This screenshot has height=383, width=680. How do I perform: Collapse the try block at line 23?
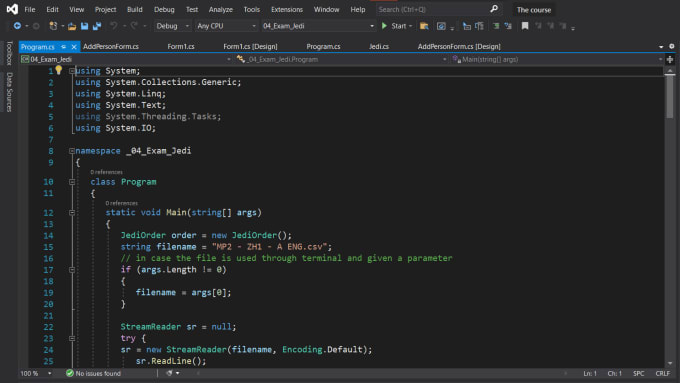point(72,338)
